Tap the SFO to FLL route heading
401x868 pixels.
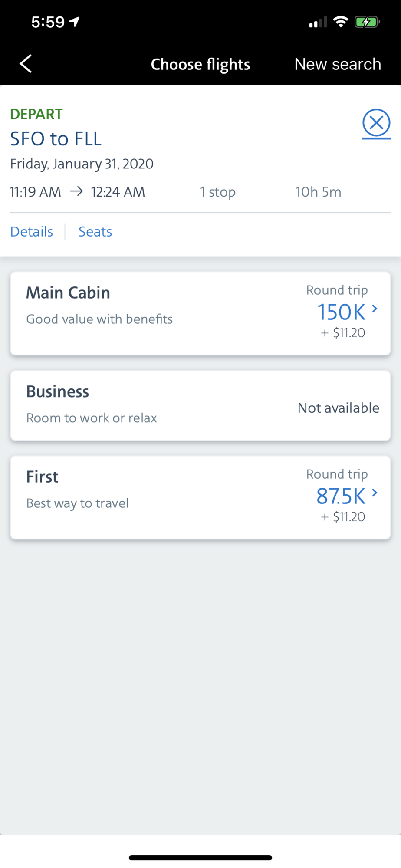pyautogui.click(x=56, y=139)
